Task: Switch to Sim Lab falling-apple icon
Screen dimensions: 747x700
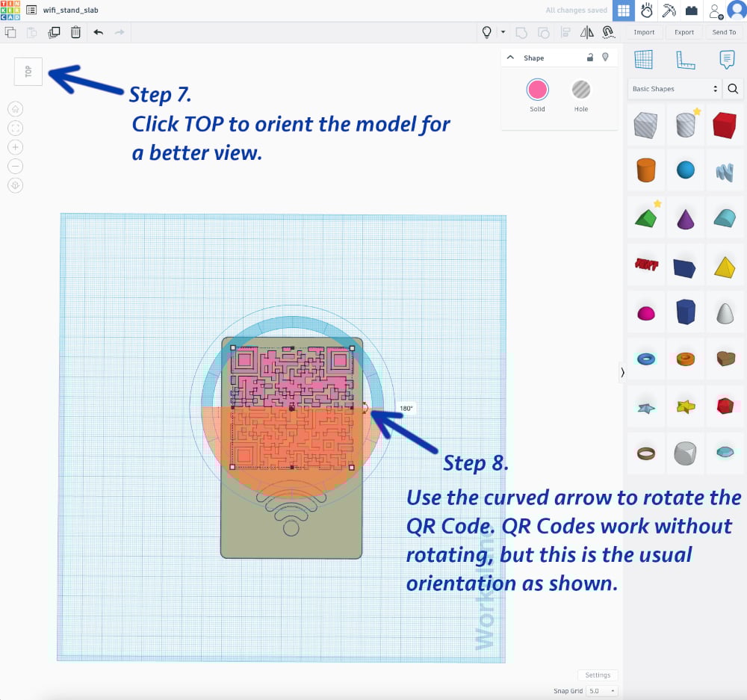Action: click(x=647, y=10)
